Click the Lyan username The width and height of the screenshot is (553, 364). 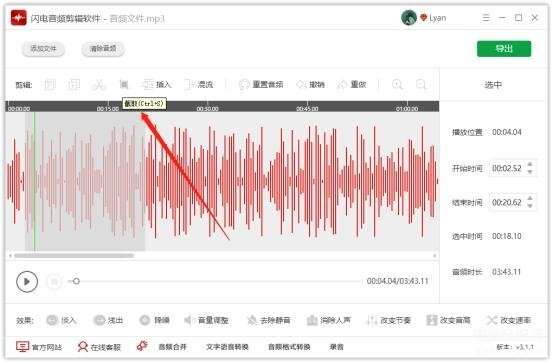point(438,18)
